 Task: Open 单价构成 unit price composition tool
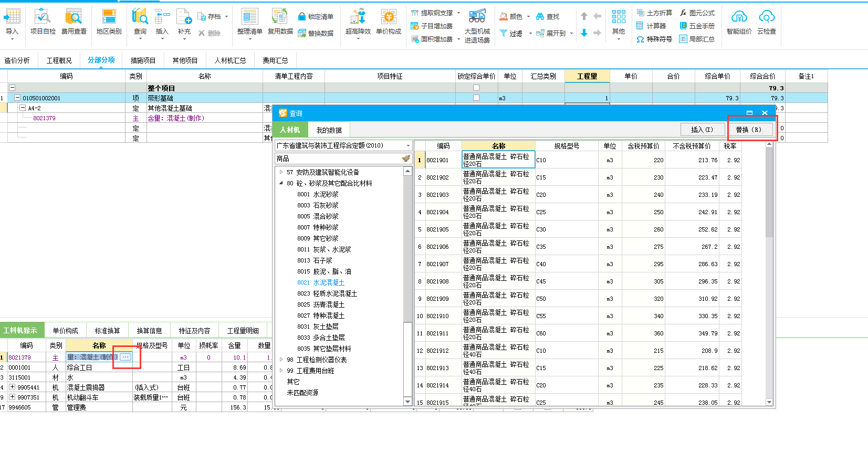[389, 22]
